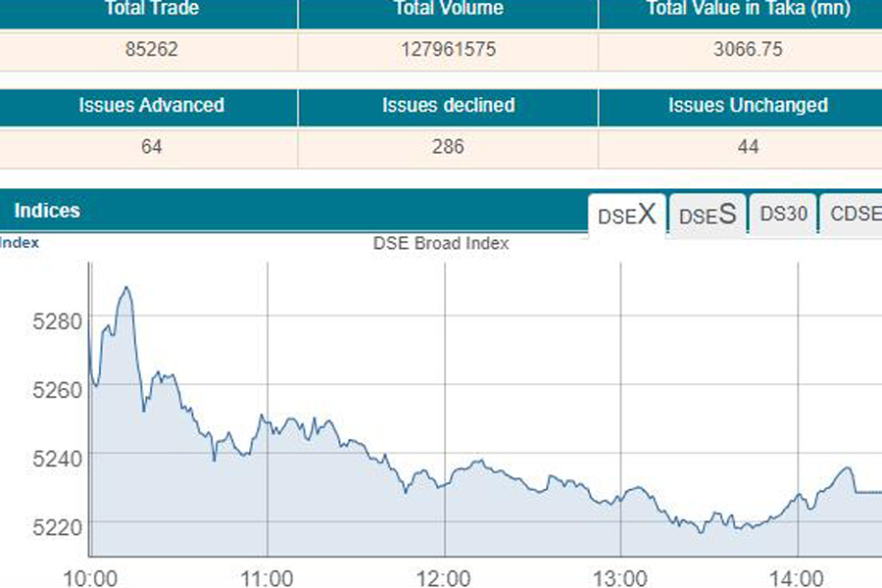Click the Total Trade column header
882x588 pixels.
point(151,10)
